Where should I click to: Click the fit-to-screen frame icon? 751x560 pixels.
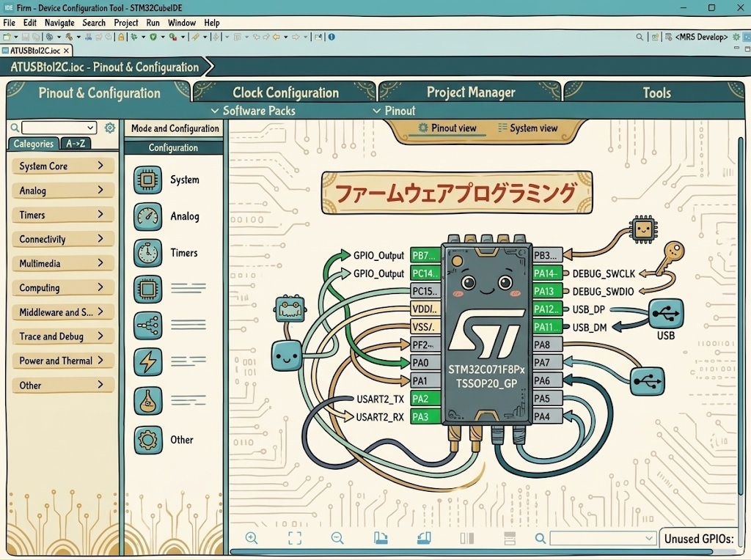click(x=295, y=538)
